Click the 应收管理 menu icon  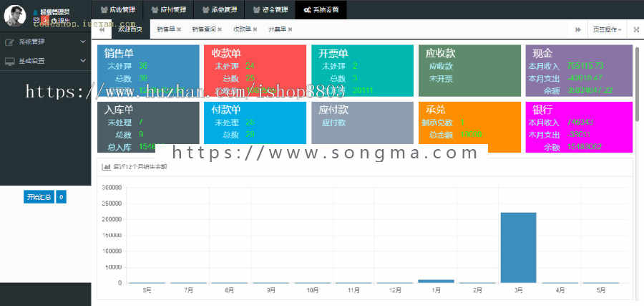(104, 9)
